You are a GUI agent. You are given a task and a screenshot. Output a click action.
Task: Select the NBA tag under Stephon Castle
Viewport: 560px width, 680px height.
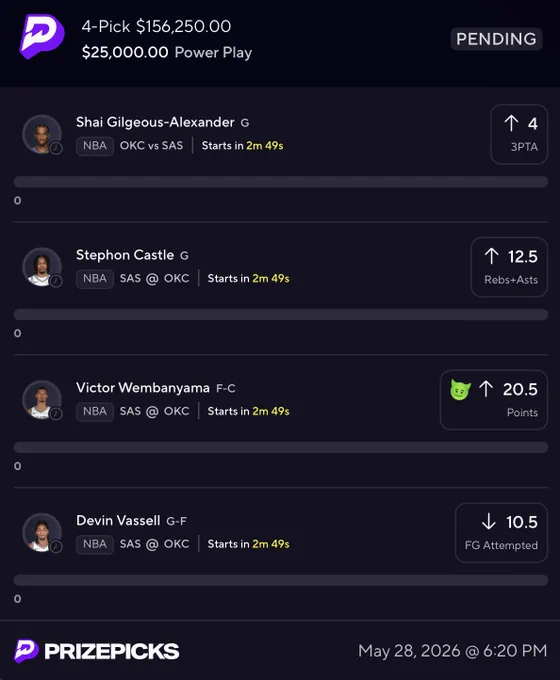click(x=95, y=278)
